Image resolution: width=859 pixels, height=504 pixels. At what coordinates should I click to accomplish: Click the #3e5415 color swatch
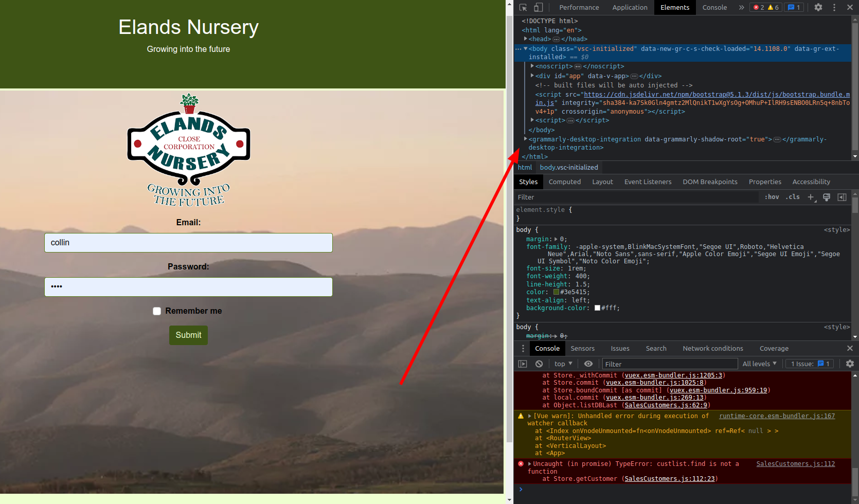point(556,292)
